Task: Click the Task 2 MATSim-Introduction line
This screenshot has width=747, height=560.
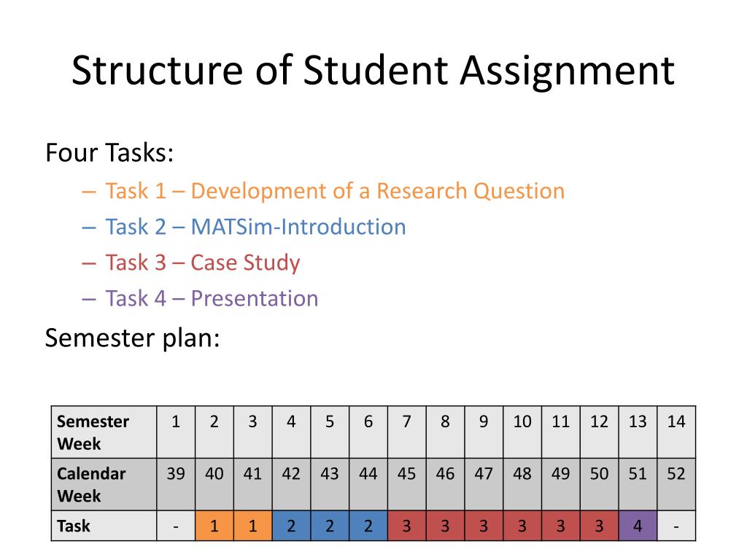Action: tap(255, 227)
